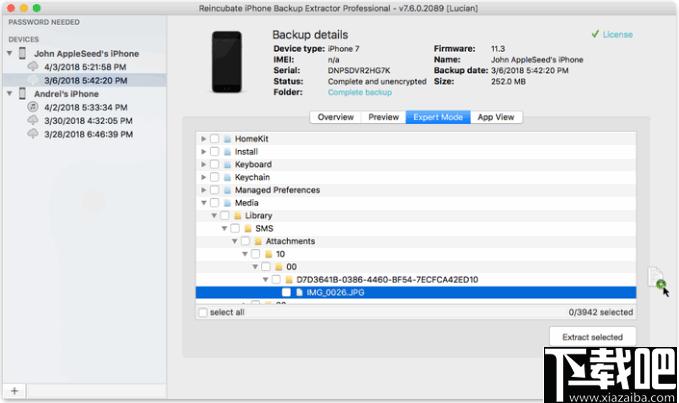Check the Install checkbox
The height and width of the screenshot is (403, 679).
click(214, 152)
